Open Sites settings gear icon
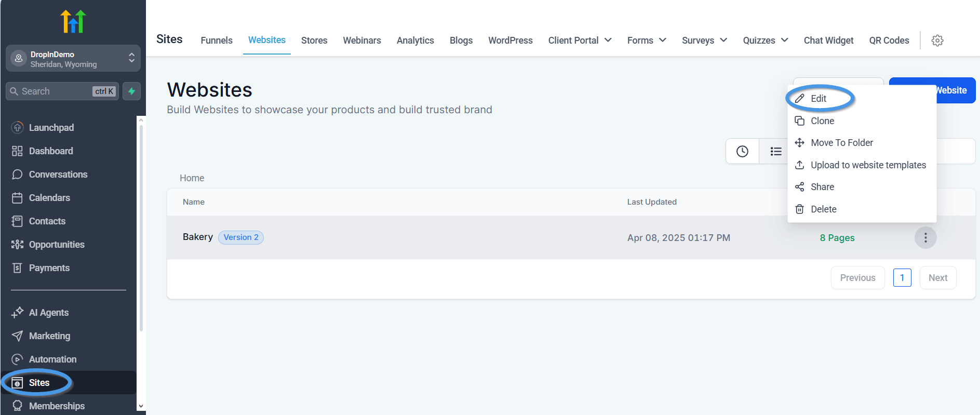The width and height of the screenshot is (980, 415). (937, 41)
